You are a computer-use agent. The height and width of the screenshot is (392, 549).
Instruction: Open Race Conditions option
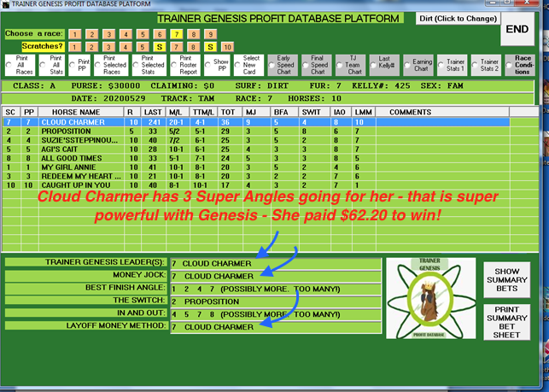(x=520, y=65)
